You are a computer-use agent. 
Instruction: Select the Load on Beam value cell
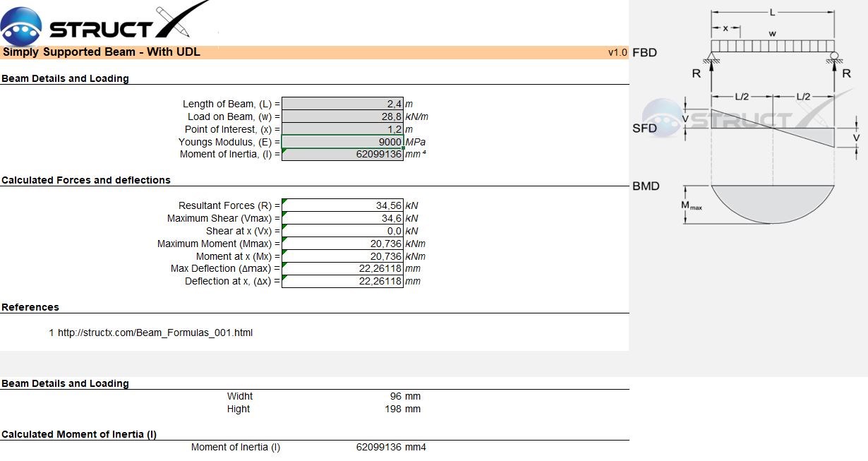click(x=342, y=116)
